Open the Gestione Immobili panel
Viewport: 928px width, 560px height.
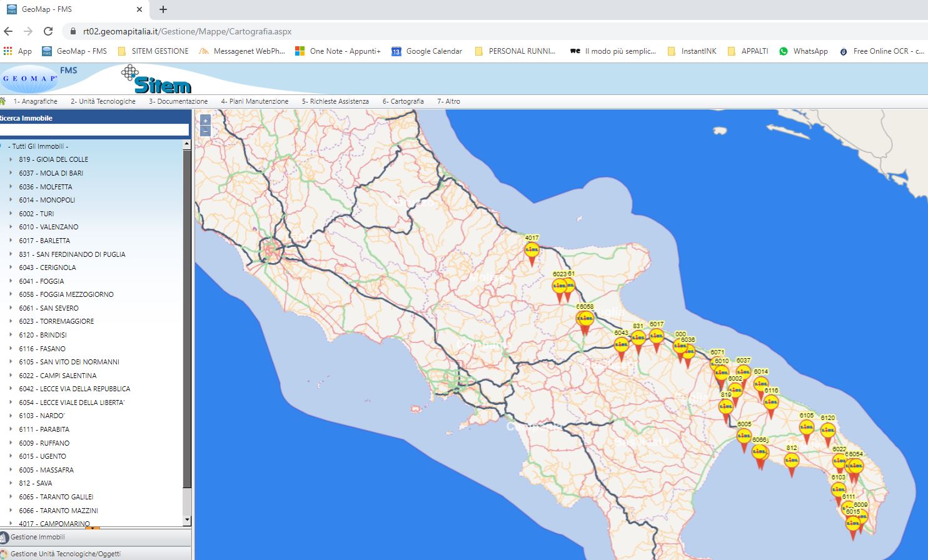96,537
